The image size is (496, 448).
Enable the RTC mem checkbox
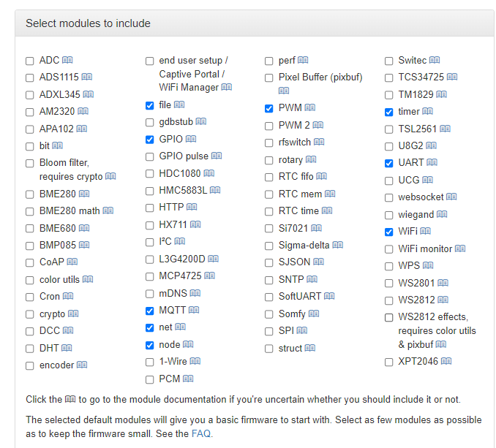point(269,194)
